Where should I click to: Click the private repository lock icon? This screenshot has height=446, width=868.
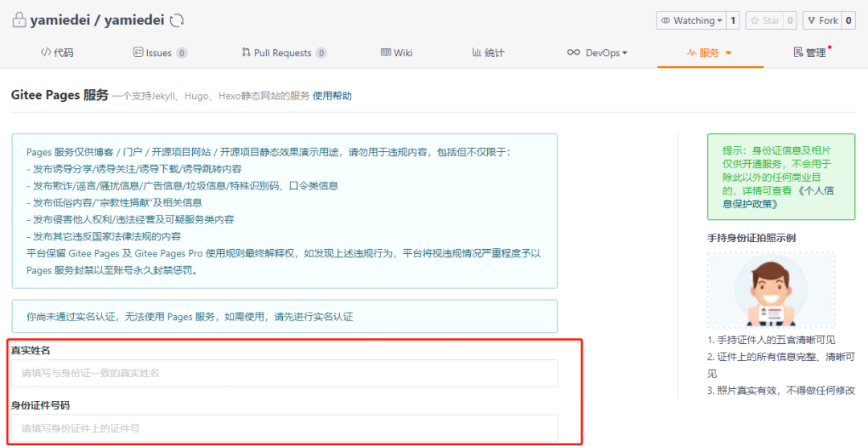pyautogui.click(x=19, y=20)
